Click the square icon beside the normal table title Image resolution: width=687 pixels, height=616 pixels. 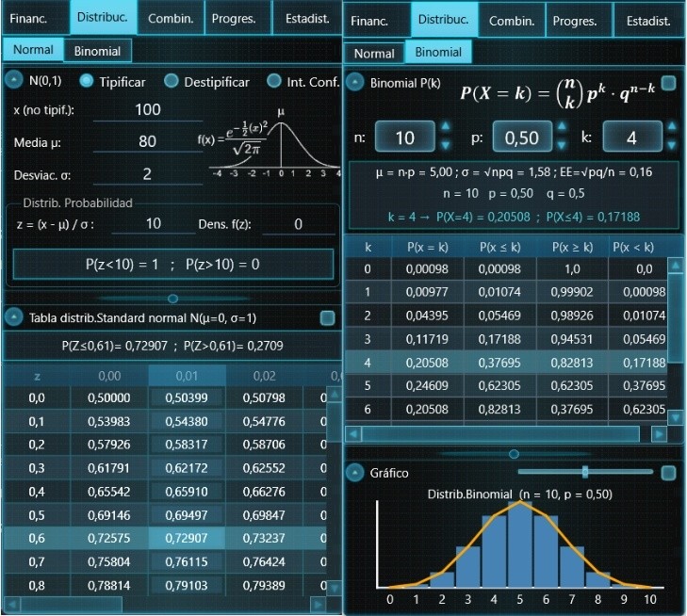pos(327,317)
